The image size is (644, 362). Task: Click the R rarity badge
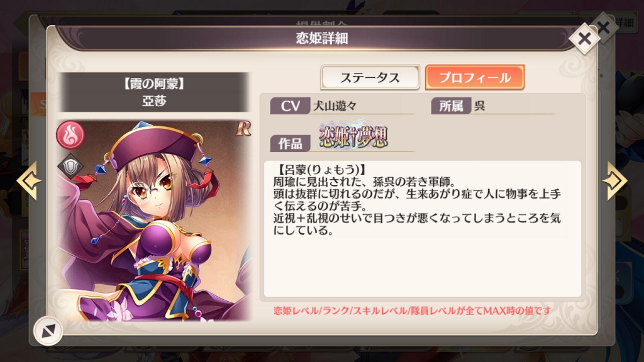243,128
